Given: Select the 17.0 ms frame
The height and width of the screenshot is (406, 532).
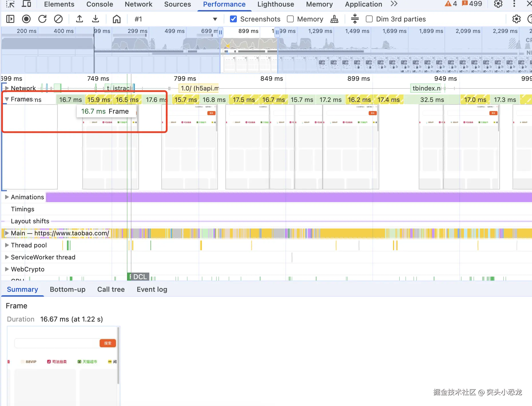Looking at the screenshot, I should (x=475, y=100).
